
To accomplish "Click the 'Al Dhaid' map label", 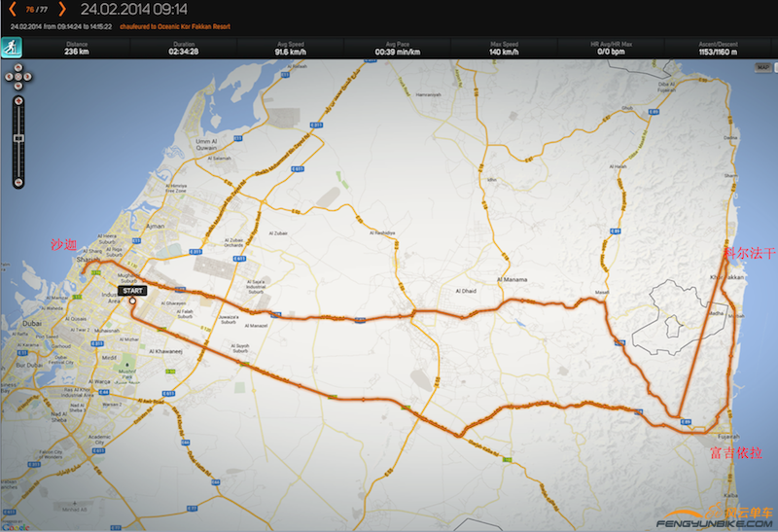I will click(x=466, y=291).
